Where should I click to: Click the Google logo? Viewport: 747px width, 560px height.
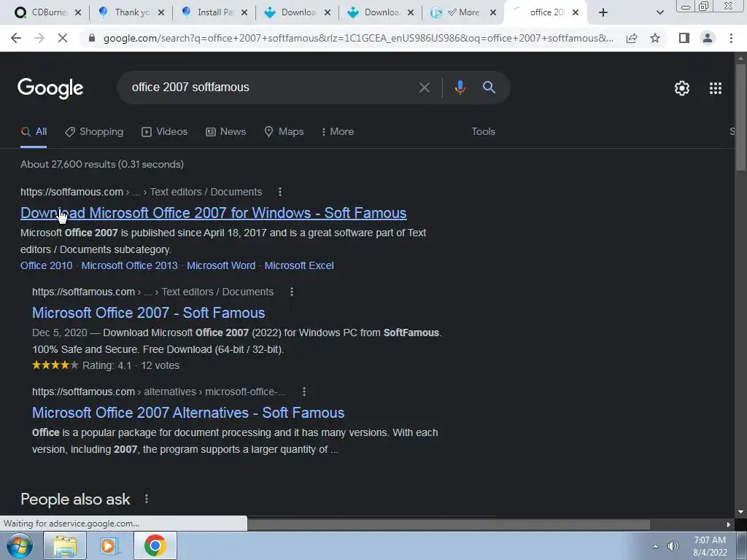pyautogui.click(x=50, y=88)
